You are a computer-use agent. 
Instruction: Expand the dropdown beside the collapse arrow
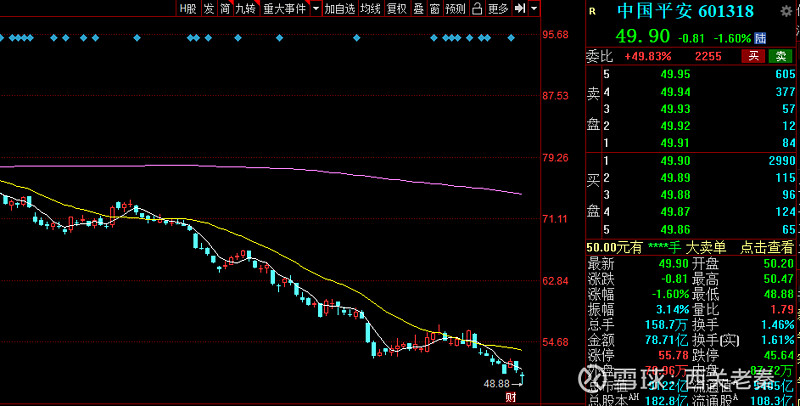(534, 8)
